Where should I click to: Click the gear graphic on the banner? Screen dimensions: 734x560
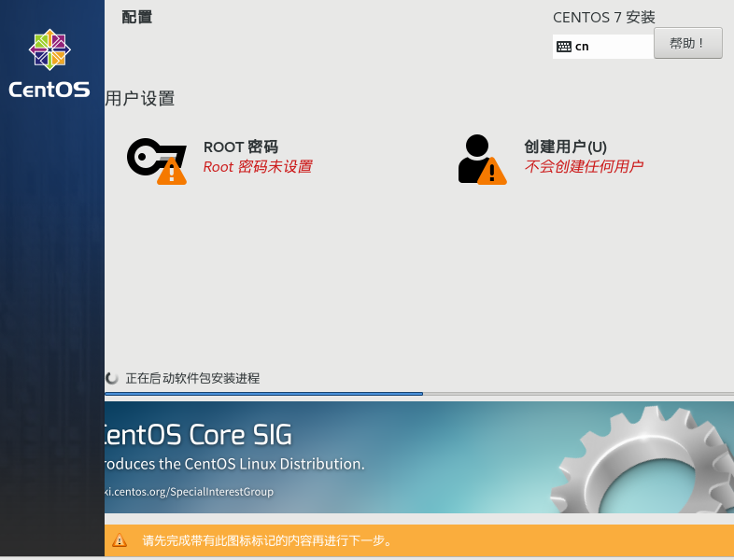click(x=642, y=459)
